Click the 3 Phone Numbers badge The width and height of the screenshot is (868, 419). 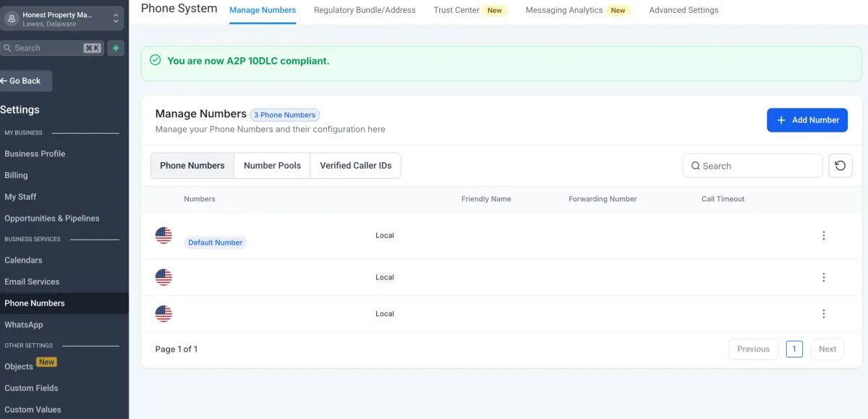point(285,115)
